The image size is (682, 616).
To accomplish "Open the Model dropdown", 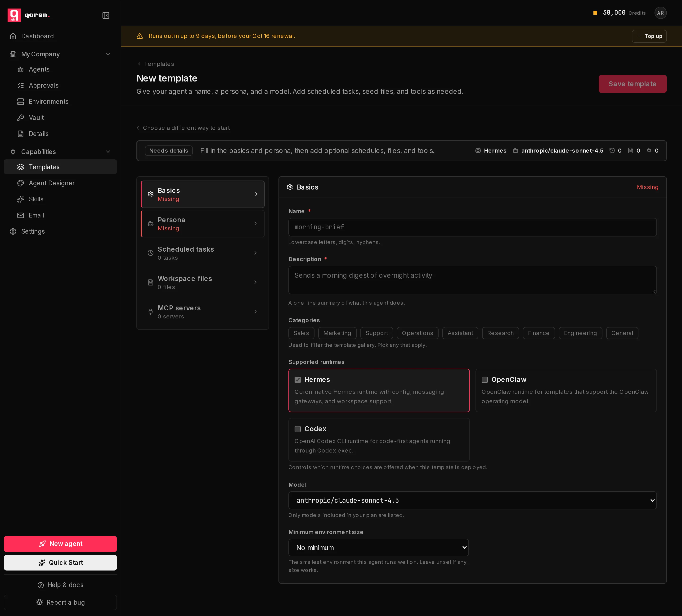I will click(x=473, y=501).
